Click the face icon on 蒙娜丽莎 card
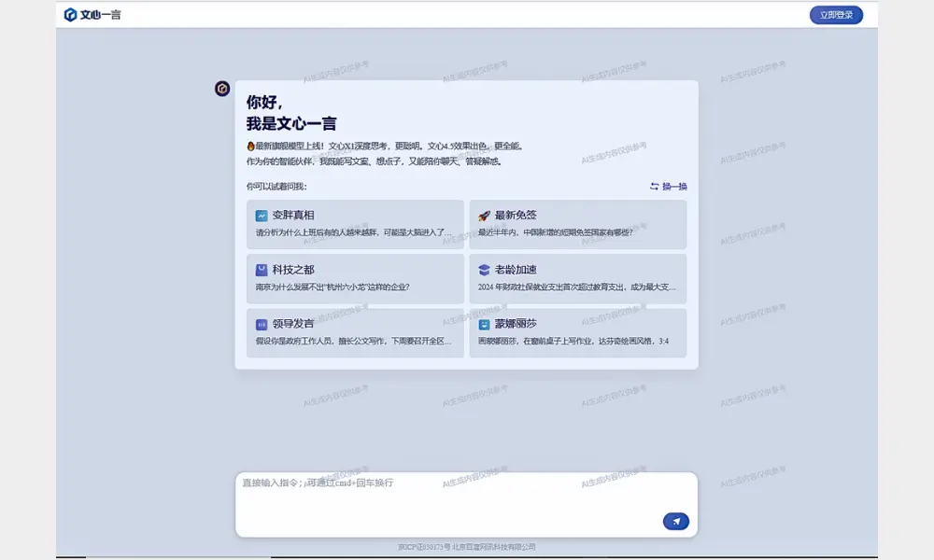The image size is (934, 560). click(x=484, y=325)
